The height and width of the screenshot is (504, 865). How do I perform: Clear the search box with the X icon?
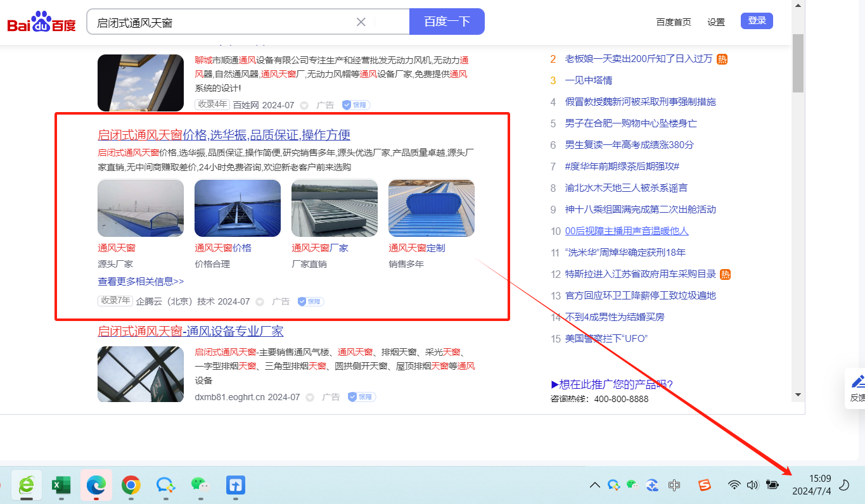click(x=361, y=22)
